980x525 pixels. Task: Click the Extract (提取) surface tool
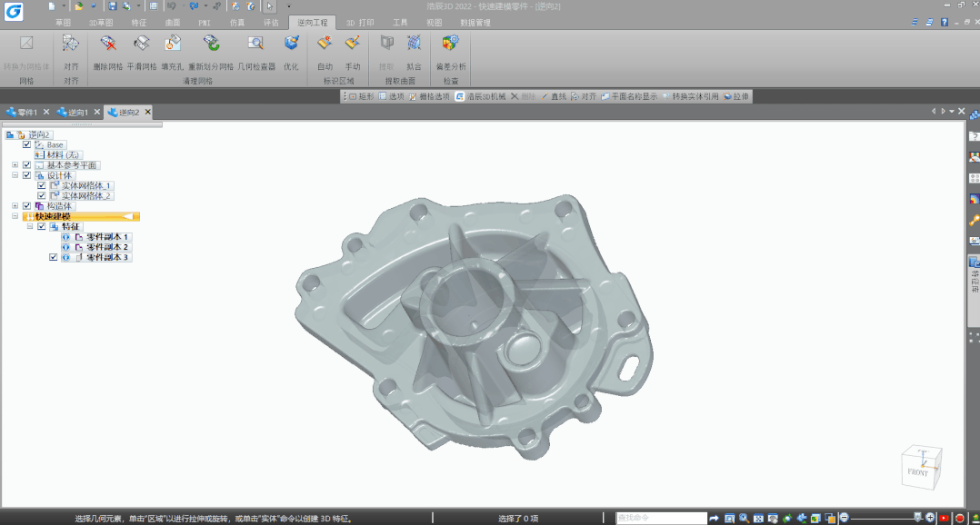coord(387,52)
